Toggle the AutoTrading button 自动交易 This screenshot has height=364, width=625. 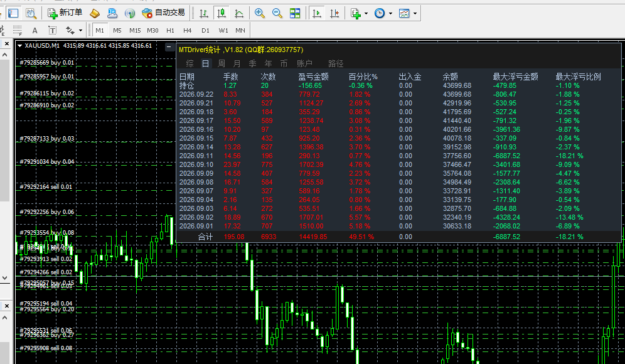coord(163,13)
